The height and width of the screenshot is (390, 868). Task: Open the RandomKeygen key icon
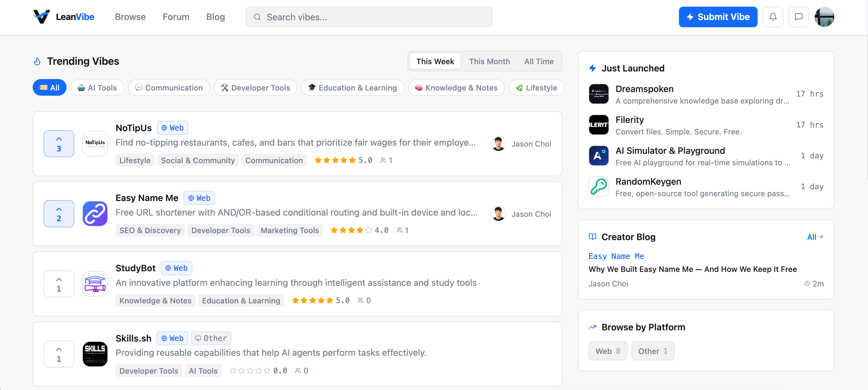tap(599, 187)
